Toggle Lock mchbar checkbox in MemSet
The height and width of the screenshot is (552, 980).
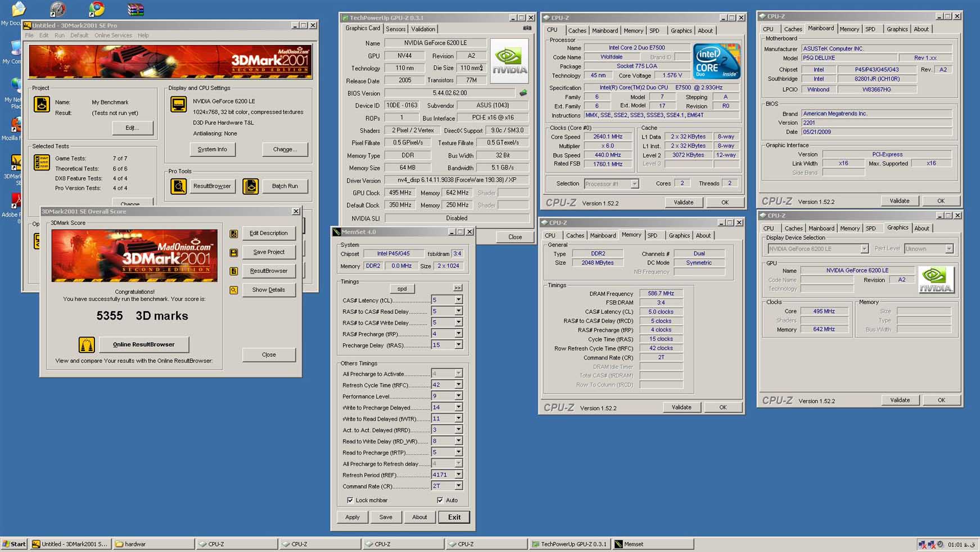[350, 500]
